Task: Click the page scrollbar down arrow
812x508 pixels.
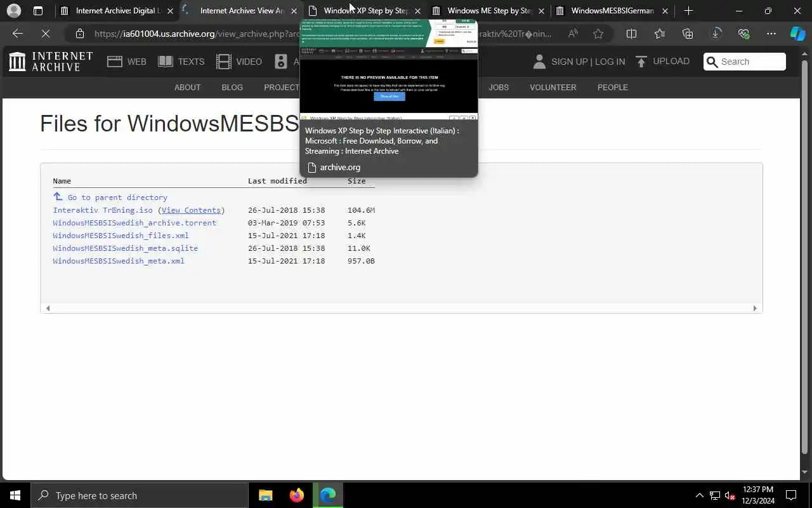Action: click(x=805, y=472)
